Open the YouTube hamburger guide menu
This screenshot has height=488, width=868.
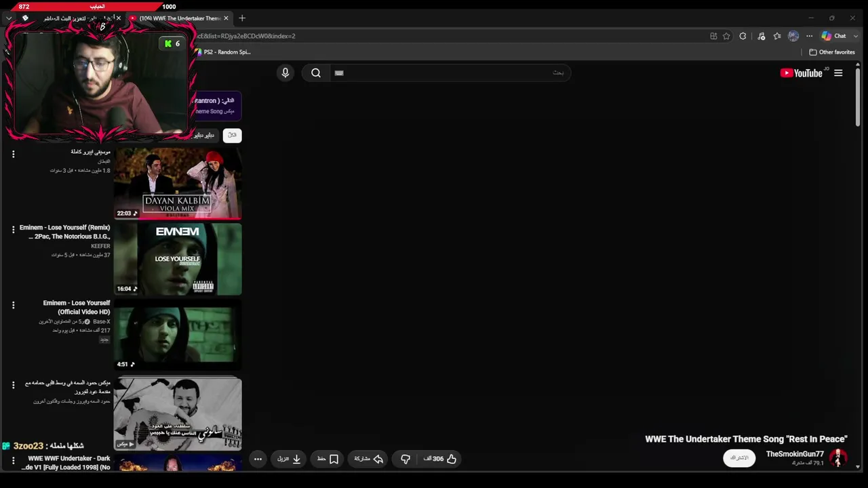point(838,73)
